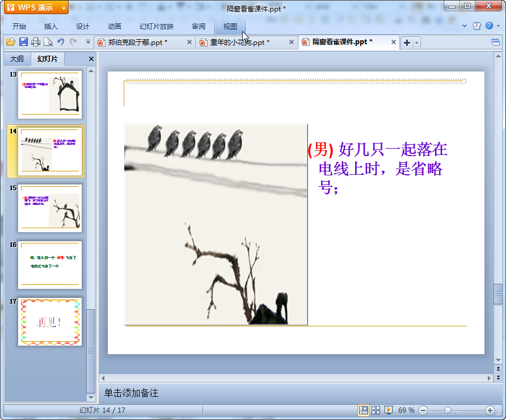Screen dimensions: 506x420
Task: Select slide 15 thumbnail
Action: 50,208
